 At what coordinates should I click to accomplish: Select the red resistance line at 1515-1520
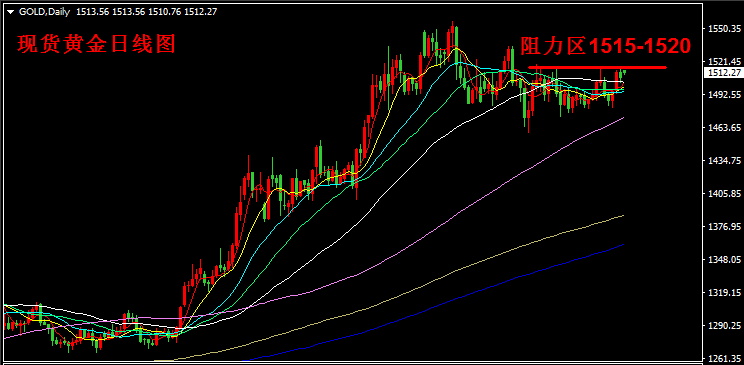tap(597, 67)
